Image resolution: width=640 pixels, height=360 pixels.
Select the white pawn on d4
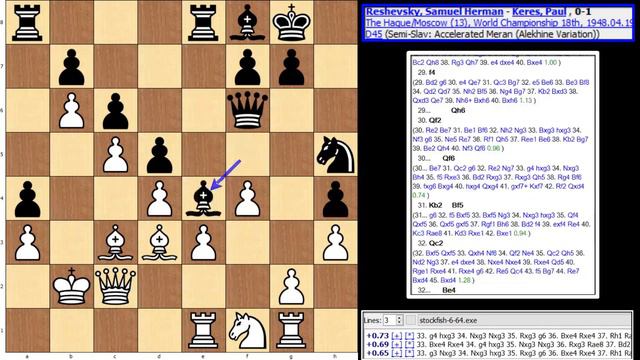point(159,198)
